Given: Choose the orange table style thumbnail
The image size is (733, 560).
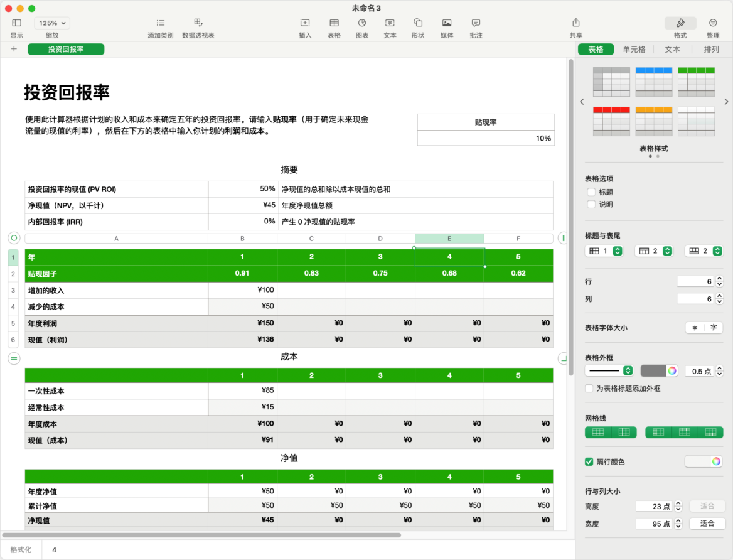Looking at the screenshot, I should (x=653, y=121).
